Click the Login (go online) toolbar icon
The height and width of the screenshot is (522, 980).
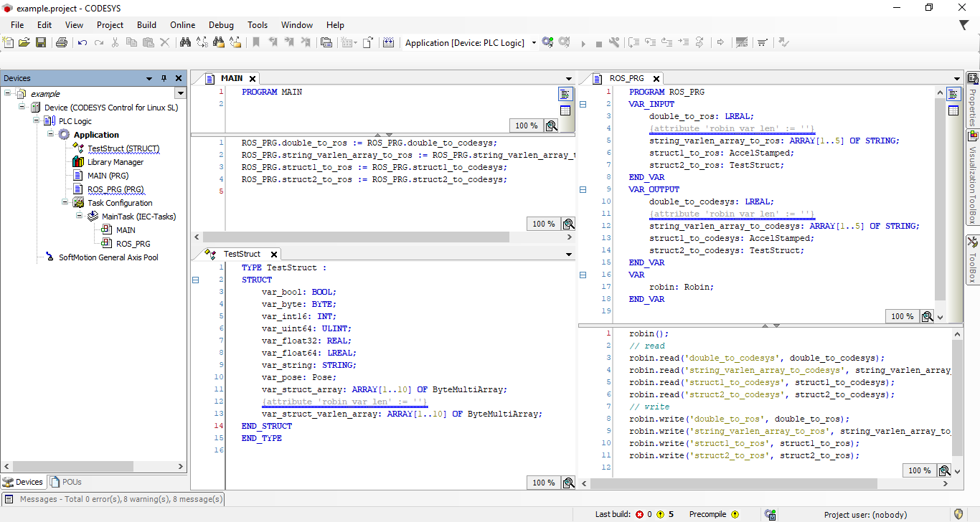[547, 43]
